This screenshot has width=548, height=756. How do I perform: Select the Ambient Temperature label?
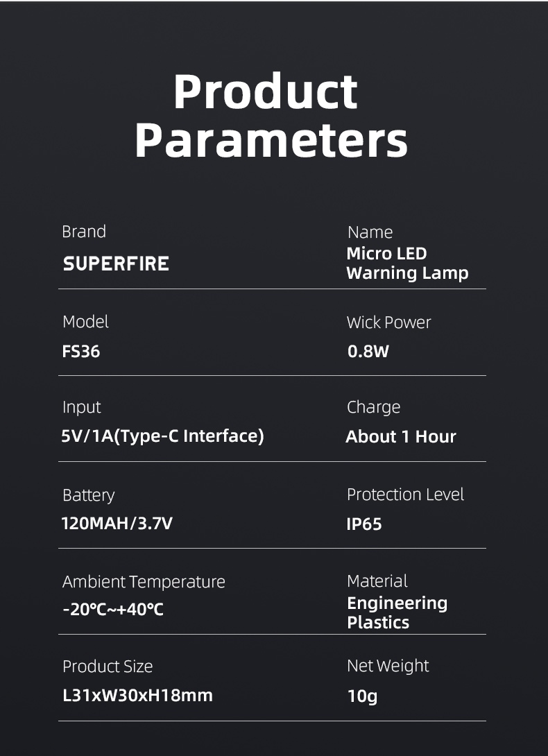click(144, 581)
